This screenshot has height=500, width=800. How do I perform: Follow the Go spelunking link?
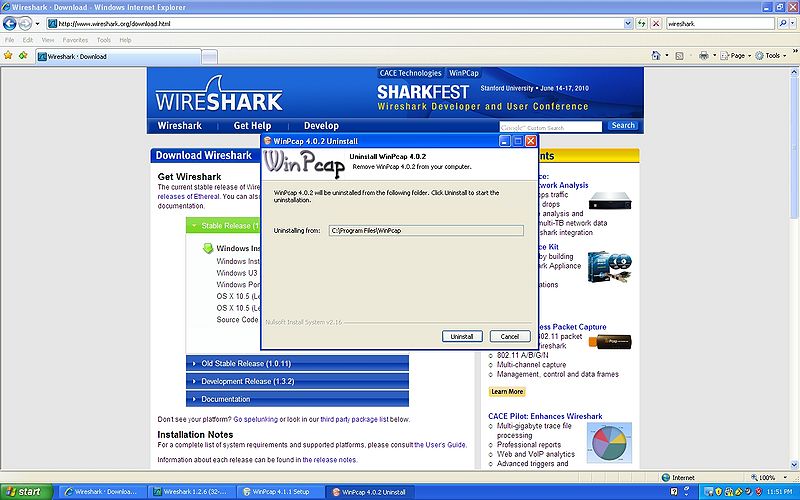[256, 419]
